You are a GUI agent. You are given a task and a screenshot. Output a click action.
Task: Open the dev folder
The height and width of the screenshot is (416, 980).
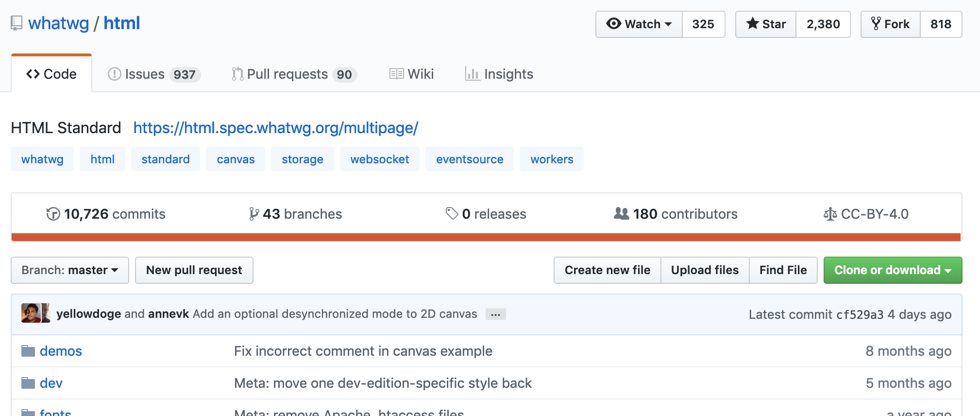pos(51,383)
